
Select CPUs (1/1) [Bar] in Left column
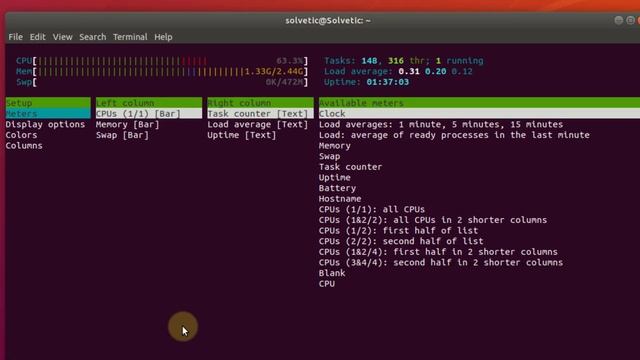pyautogui.click(x=149, y=113)
